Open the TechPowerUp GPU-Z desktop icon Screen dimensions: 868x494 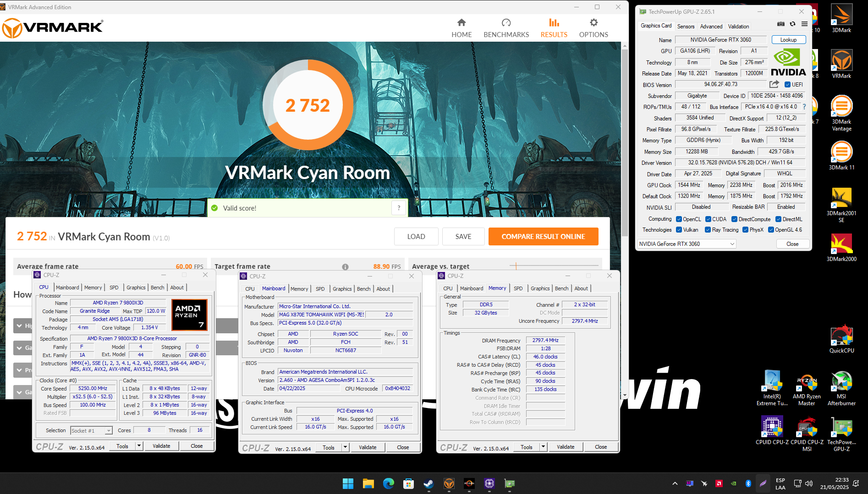tap(841, 434)
